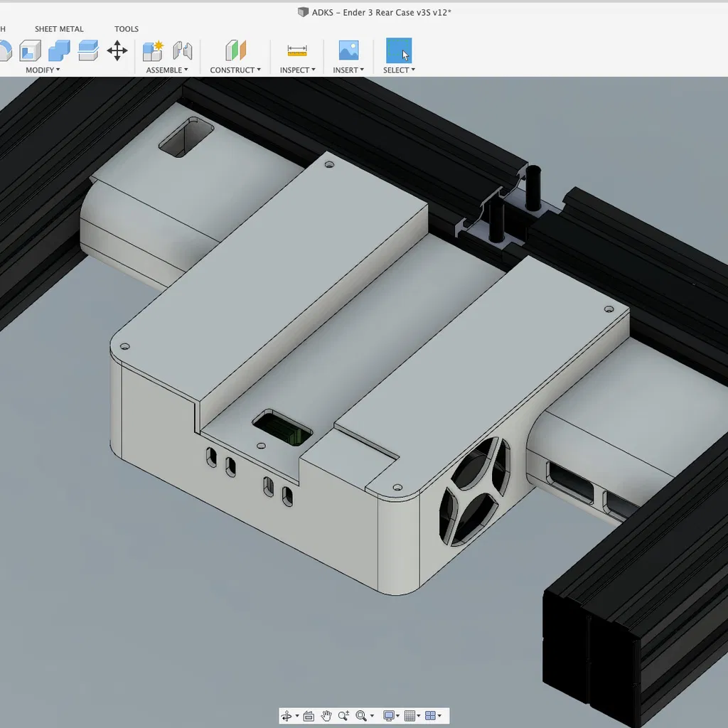Open the CONSTRUCT dropdown menu
Screen dimensions: 728x728
235,70
